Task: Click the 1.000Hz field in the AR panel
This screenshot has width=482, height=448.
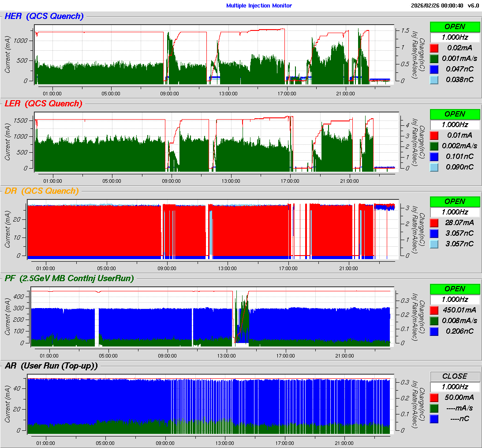Action: [455, 387]
